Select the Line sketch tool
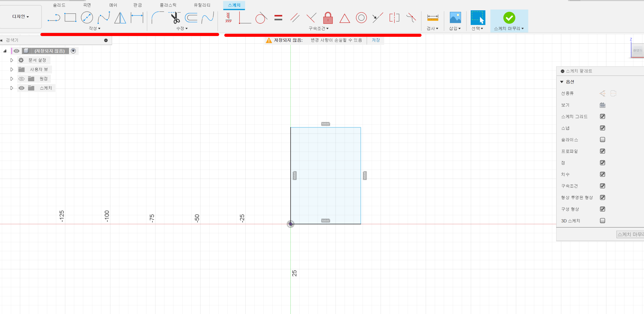 pyautogui.click(x=54, y=18)
